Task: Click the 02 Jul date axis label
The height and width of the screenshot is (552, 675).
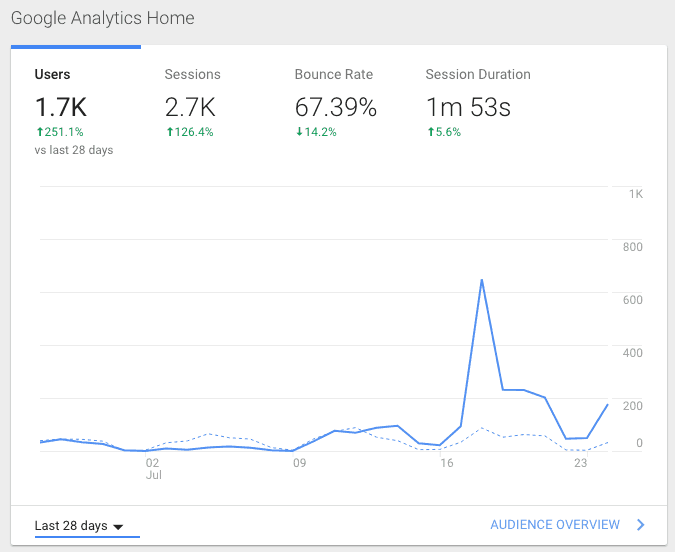Action: tap(153, 469)
